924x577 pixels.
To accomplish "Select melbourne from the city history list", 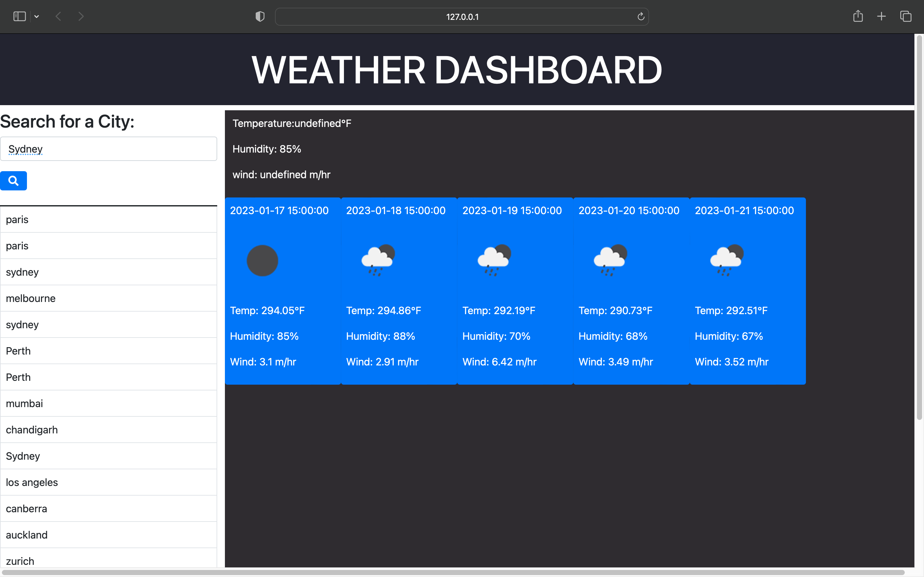I will (30, 298).
